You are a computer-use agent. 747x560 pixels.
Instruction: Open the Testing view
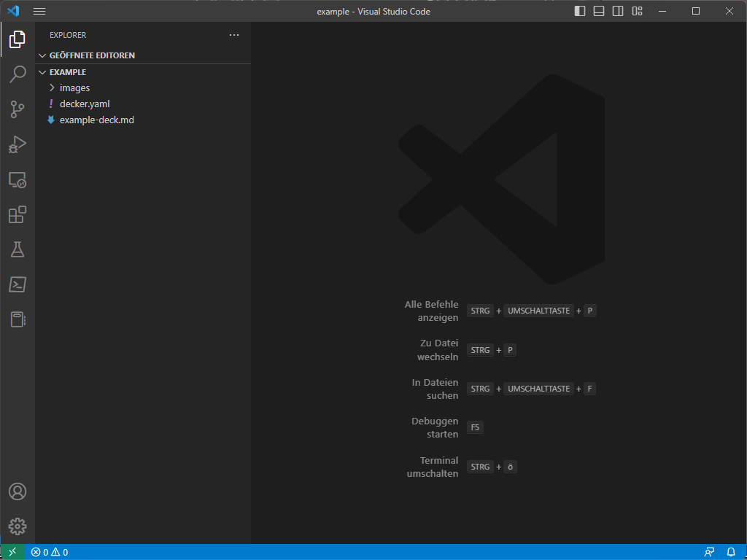[x=18, y=249]
